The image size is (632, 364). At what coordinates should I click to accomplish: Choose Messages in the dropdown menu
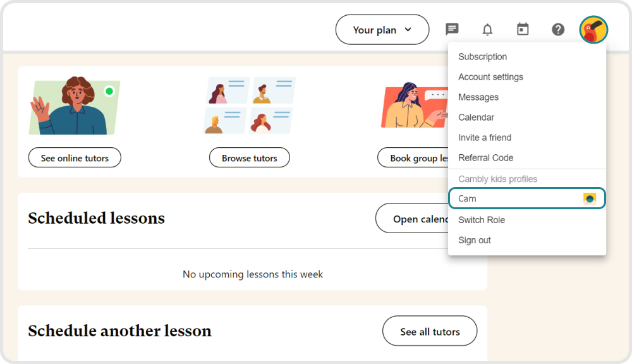(478, 97)
